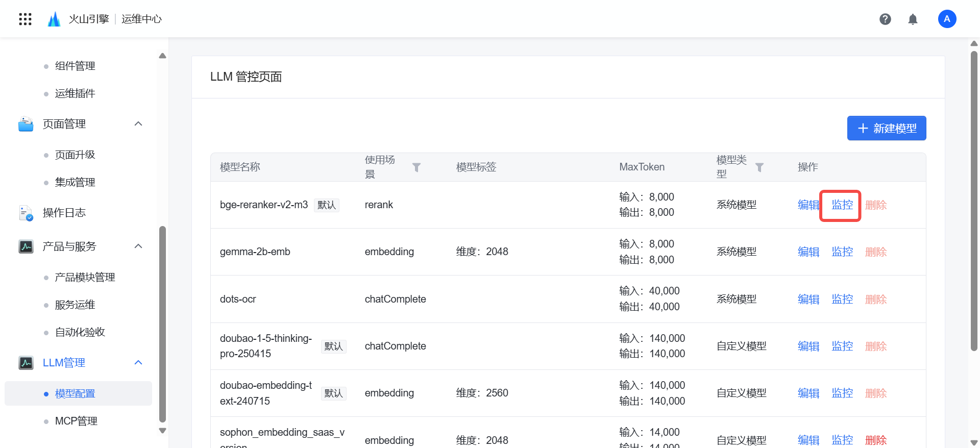Click the 新建模型 button
The width and height of the screenshot is (980, 448).
pyautogui.click(x=886, y=128)
